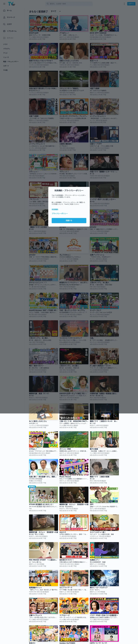Click the ホーム house icon in sidebar
The height and width of the screenshot is (644, 138).
coord(4,11)
